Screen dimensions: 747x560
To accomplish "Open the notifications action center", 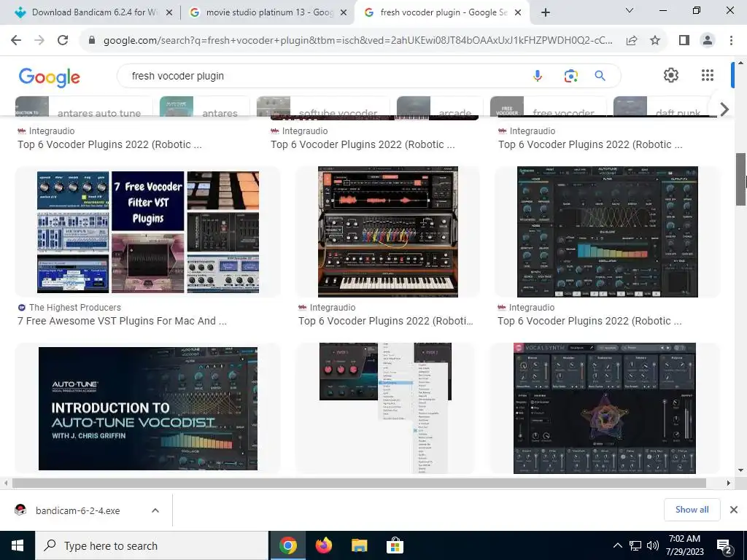I will pyautogui.click(x=724, y=545).
